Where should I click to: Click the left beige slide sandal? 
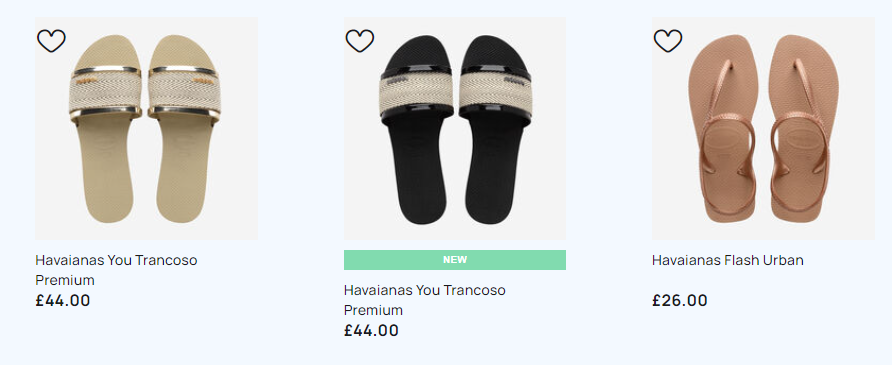[x=106, y=129]
